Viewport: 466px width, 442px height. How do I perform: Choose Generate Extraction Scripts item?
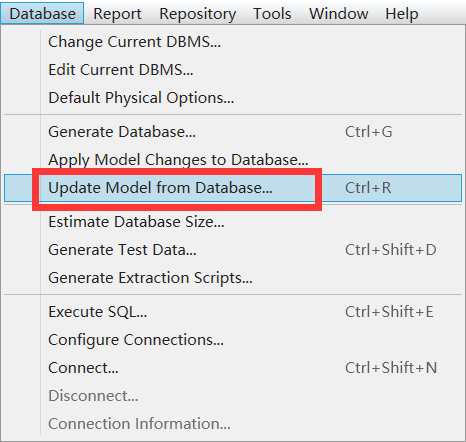(233, 278)
